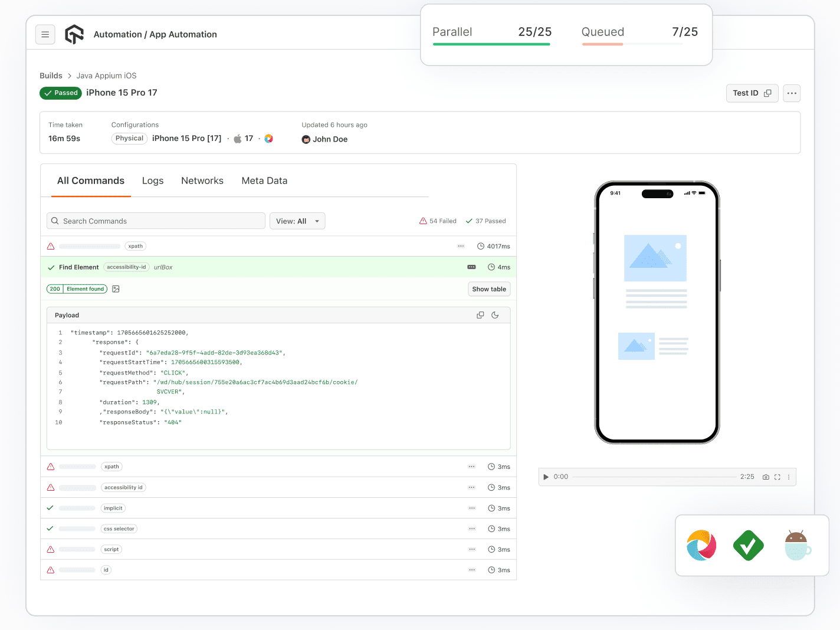Click the copy icon on the Payload header
Viewport: 840px width, 630px height.
coord(480,314)
